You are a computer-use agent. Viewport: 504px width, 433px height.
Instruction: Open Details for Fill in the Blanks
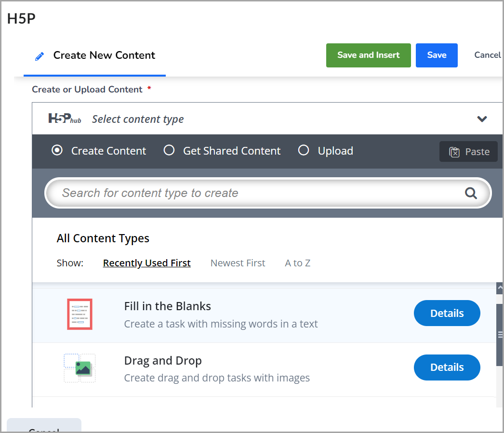pyautogui.click(x=447, y=313)
